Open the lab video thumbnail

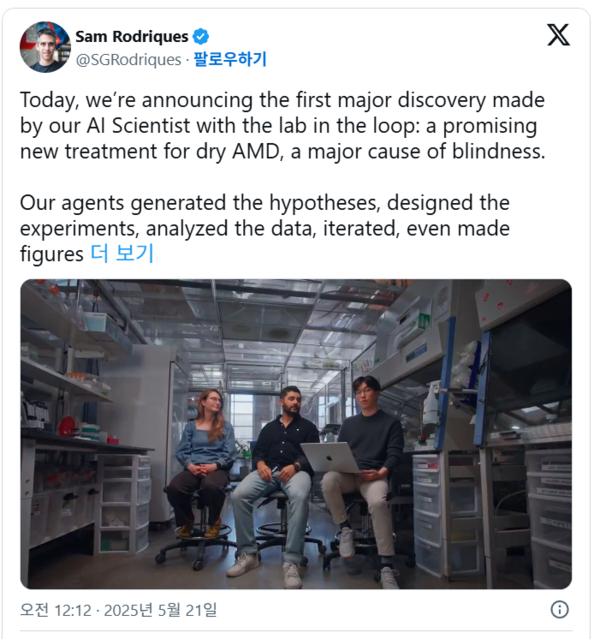click(x=296, y=433)
